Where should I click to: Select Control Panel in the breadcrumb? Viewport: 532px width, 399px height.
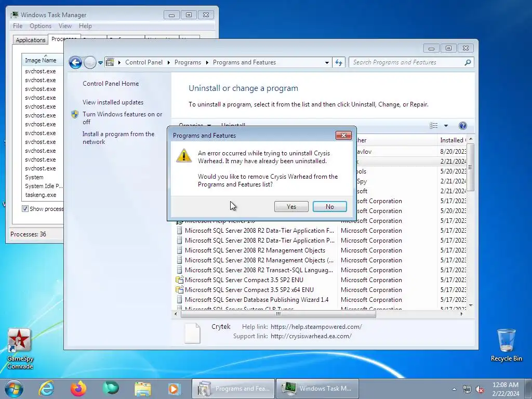pyautogui.click(x=144, y=62)
